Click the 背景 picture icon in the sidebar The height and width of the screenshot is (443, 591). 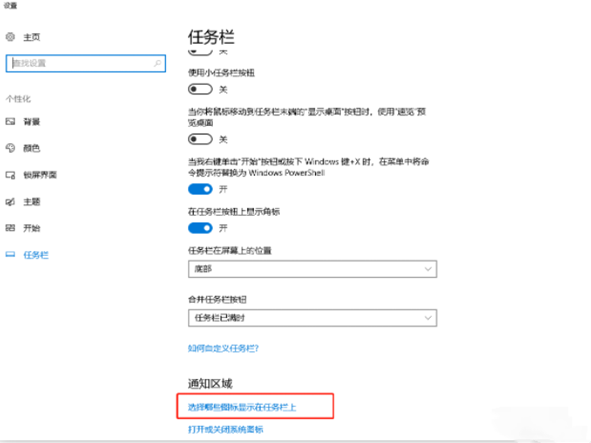point(10,121)
